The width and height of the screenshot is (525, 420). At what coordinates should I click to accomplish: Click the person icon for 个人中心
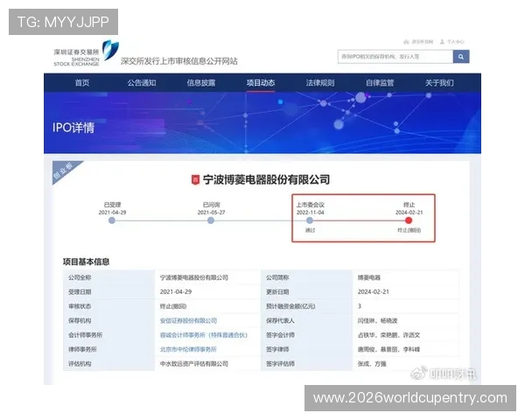[442, 42]
